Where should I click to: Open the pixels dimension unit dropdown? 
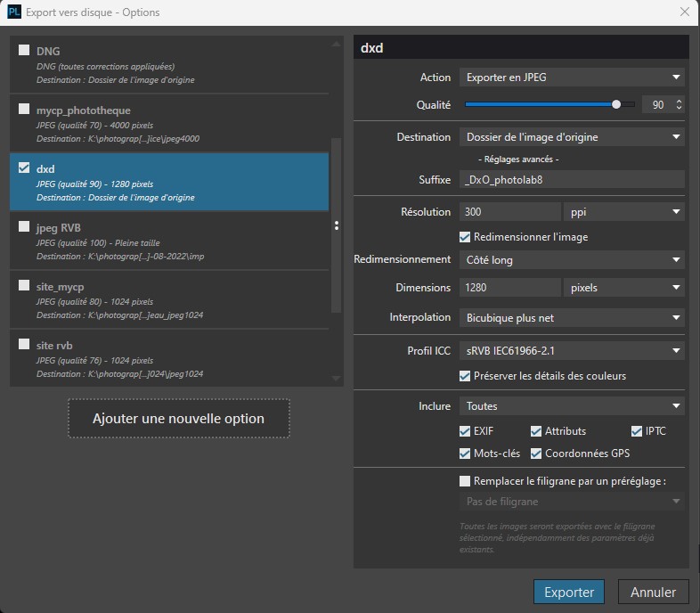[624, 288]
